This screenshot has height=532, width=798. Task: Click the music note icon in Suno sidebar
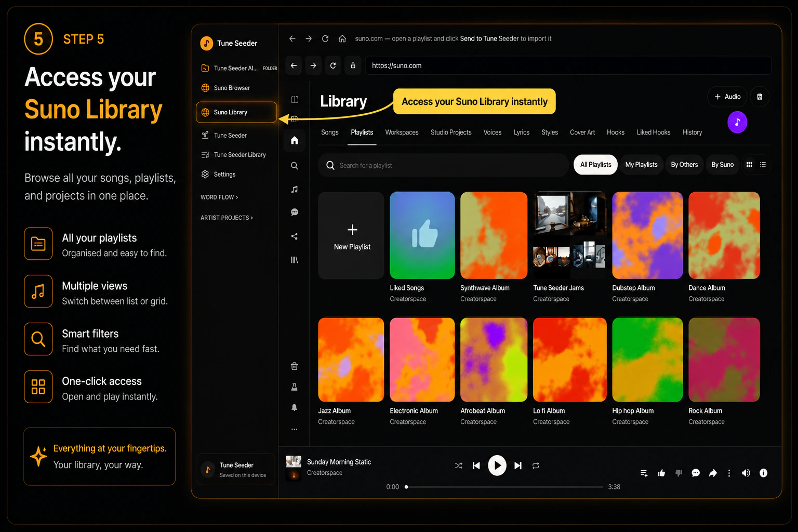[295, 190]
